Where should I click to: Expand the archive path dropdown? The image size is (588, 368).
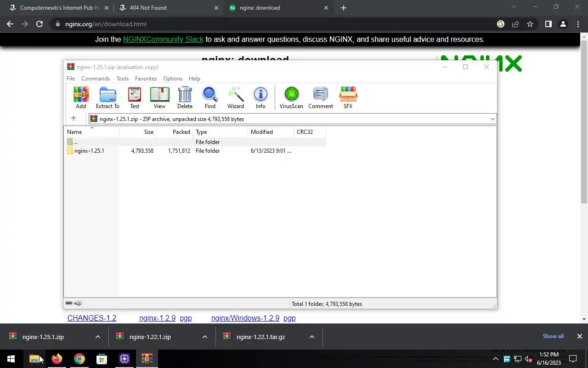pos(492,119)
